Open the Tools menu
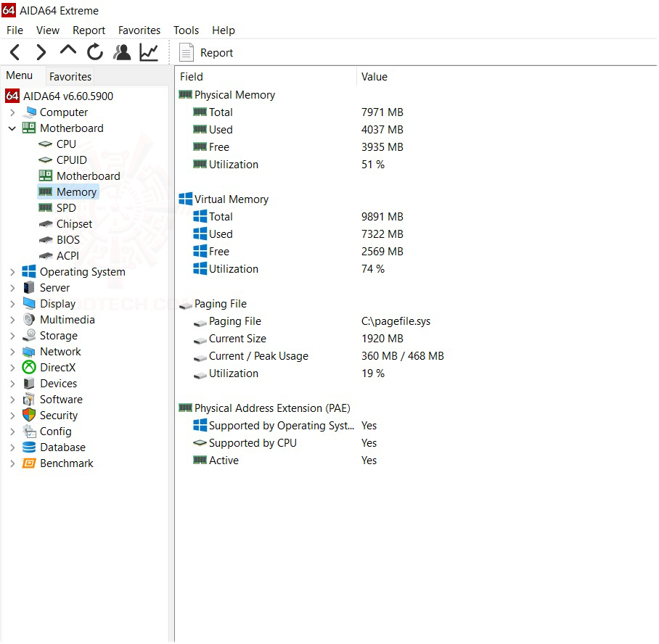The height and width of the screenshot is (644, 659). click(x=186, y=30)
